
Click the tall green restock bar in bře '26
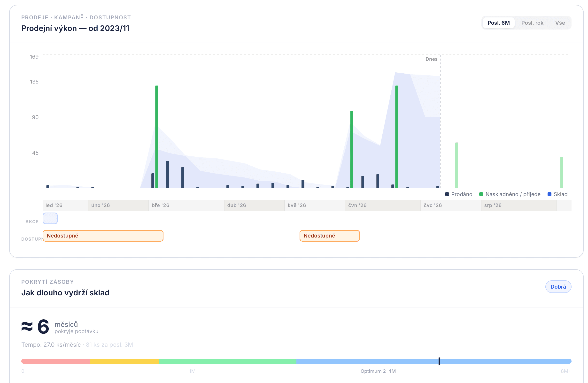pyautogui.click(x=157, y=137)
